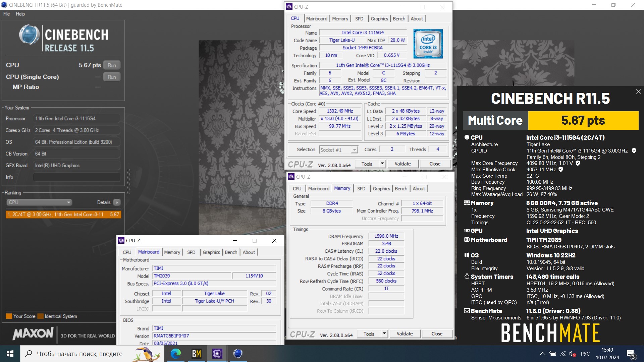Image resolution: width=644 pixels, height=362 pixels.
Task: Click Validate in CPU-Z CPU window
Action: click(x=402, y=164)
